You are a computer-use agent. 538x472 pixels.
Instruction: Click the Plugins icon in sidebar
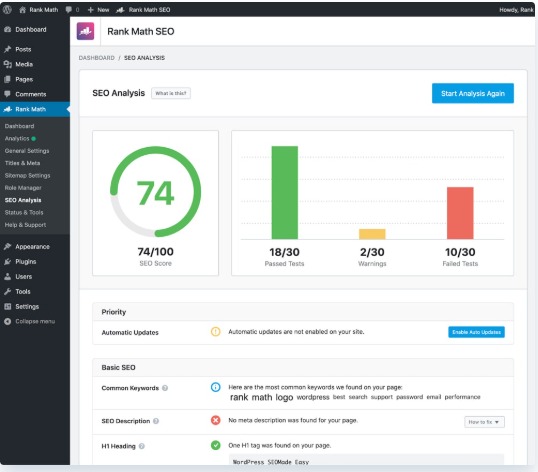[x=8, y=261]
